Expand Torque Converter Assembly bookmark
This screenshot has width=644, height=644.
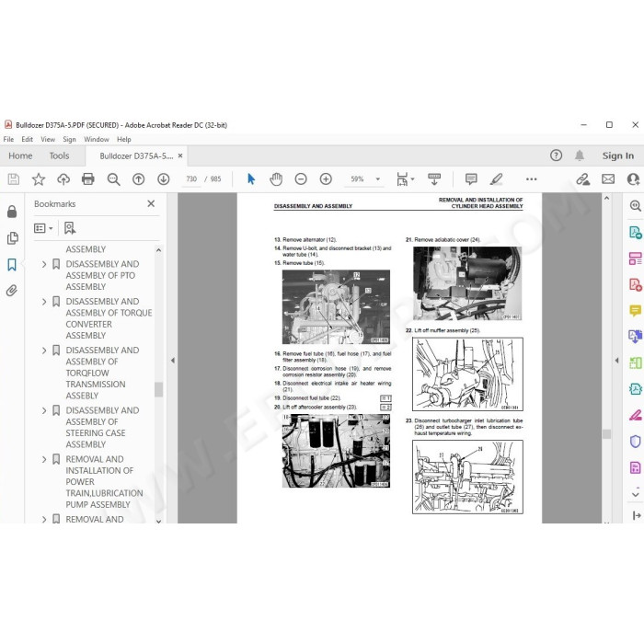point(44,302)
